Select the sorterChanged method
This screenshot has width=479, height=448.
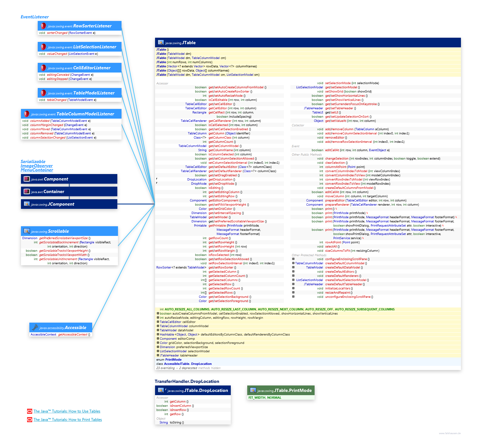57,33
